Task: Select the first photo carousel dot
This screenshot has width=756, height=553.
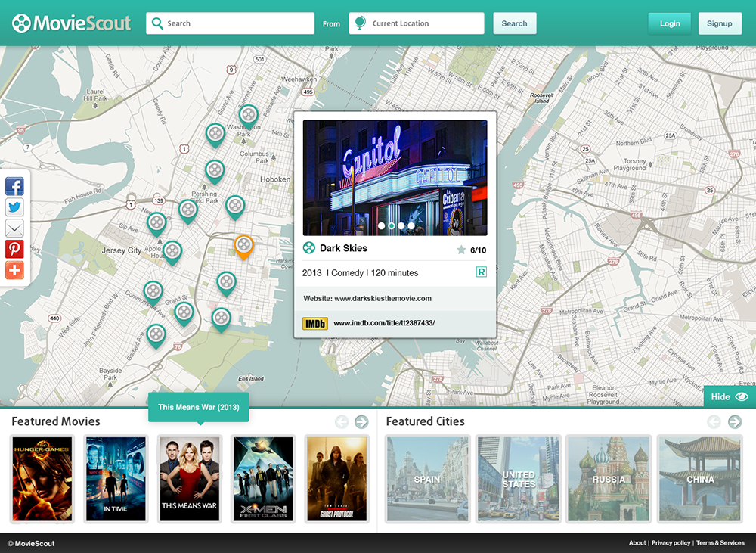Action: pyautogui.click(x=381, y=226)
